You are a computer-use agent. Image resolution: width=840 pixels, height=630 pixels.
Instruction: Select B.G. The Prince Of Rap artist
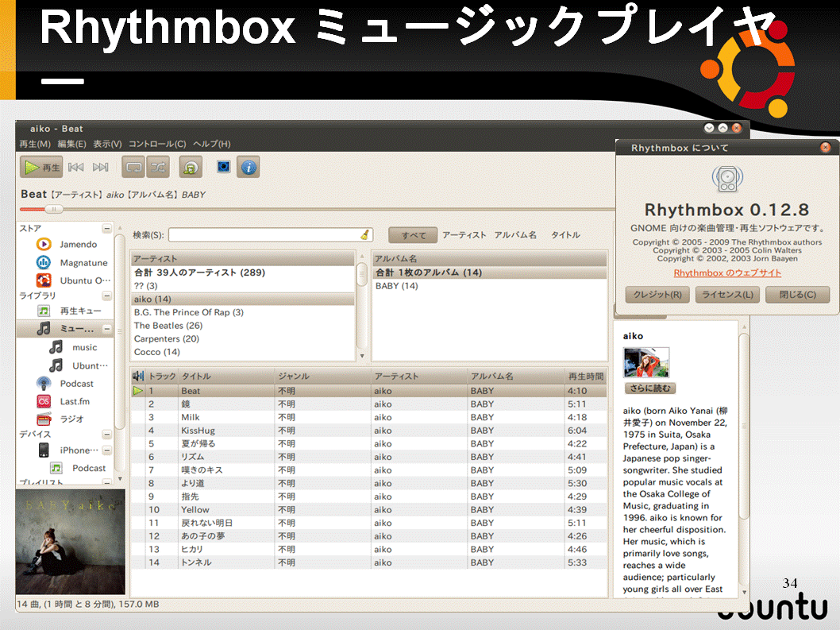tap(243, 312)
